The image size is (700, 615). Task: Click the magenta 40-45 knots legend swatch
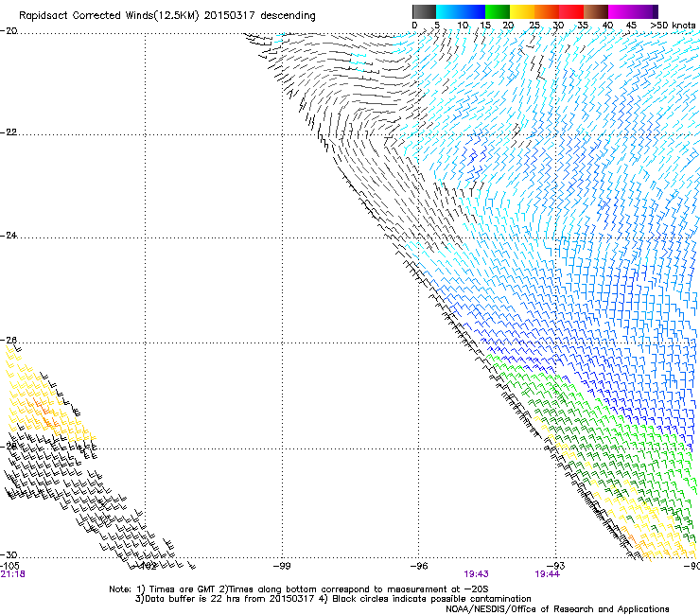coord(621,11)
